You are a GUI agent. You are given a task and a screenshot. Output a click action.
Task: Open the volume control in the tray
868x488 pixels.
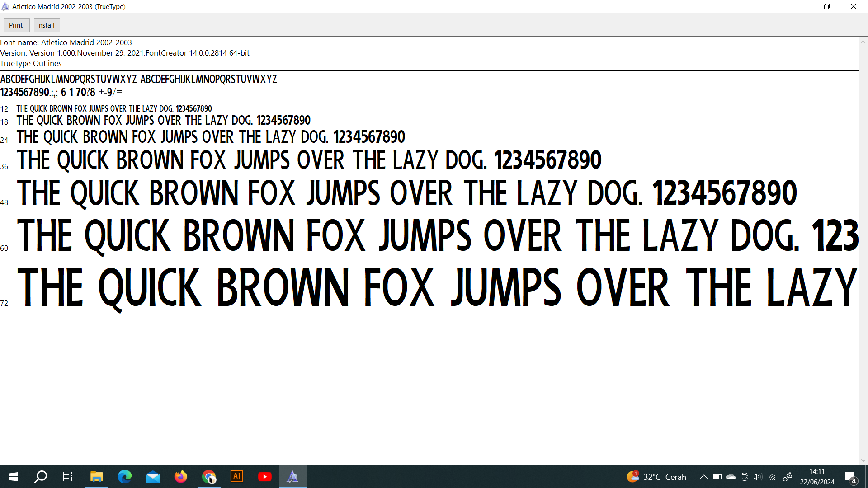758,477
